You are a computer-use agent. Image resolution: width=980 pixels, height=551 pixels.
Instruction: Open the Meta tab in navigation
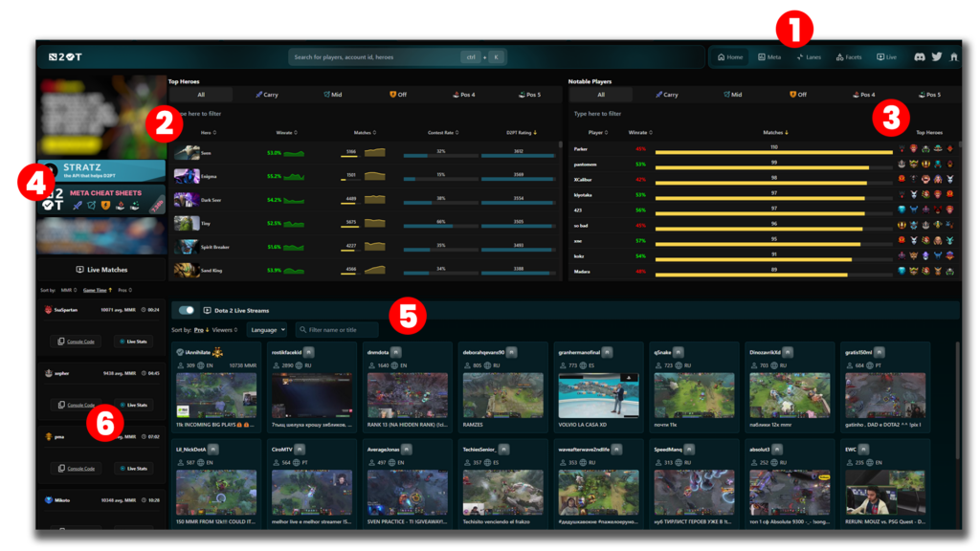pos(769,57)
